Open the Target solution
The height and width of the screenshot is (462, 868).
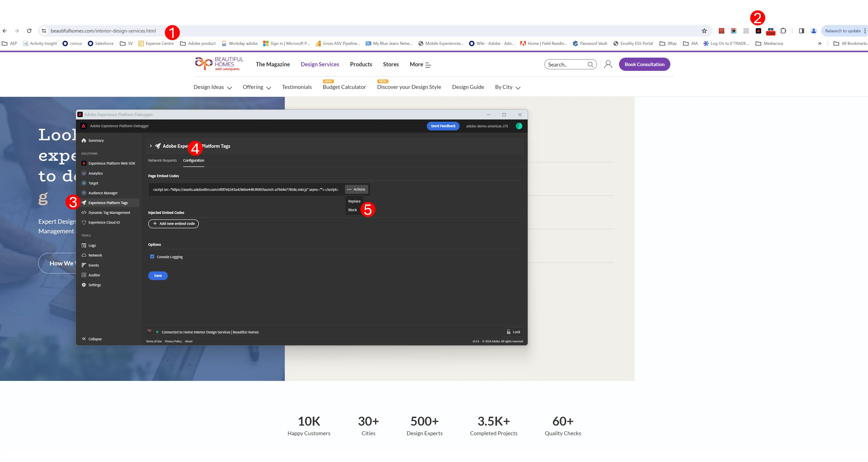(x=90, y=183)
